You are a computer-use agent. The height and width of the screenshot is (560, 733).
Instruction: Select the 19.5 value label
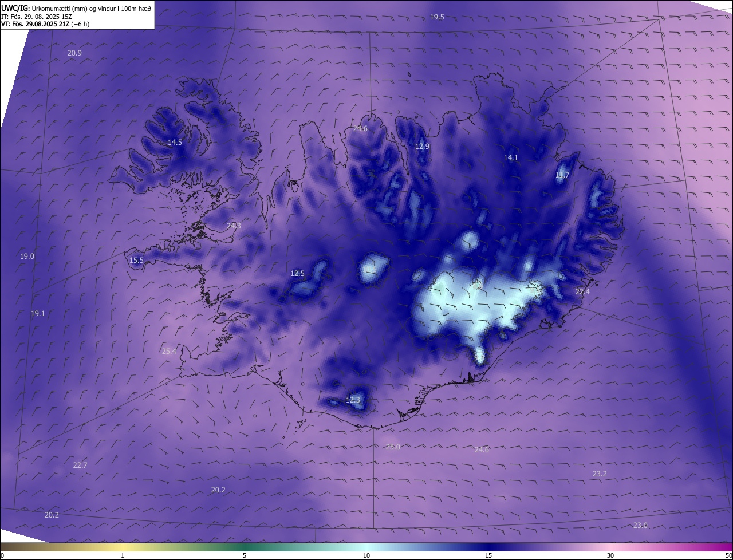pos(437,17)
